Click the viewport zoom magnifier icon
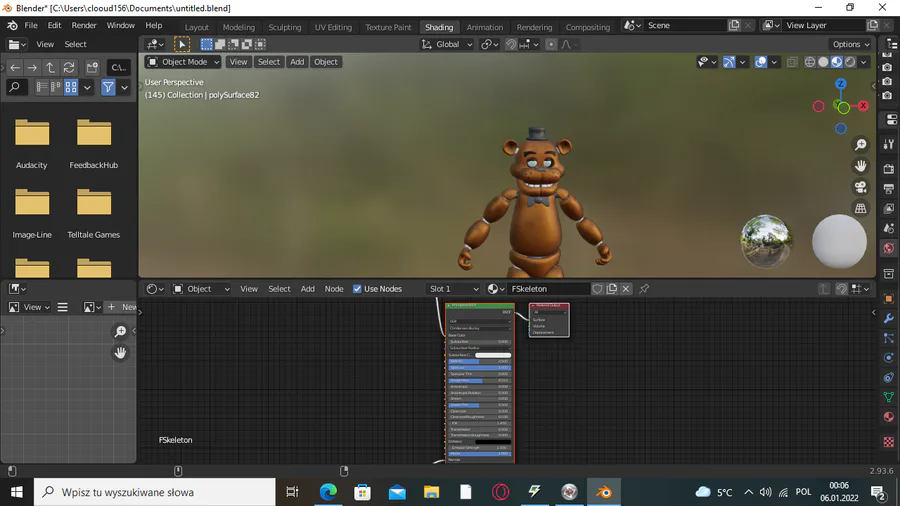The height and width of the screenshot is (506, 900). pos(860,145)
